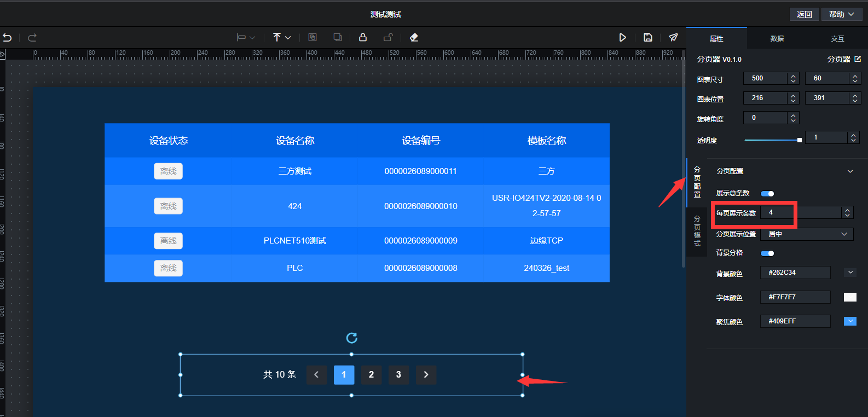Viewport: 868px width, 417px height.
Task: Open the 分页展示位置 dropdown
Action: [807, 234]
